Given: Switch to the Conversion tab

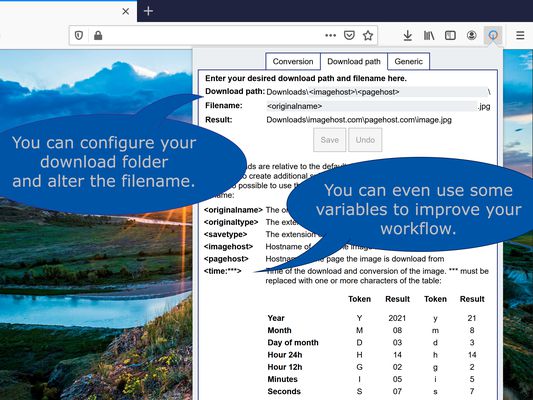Looking at the screenshot, I should click(293, 62).
